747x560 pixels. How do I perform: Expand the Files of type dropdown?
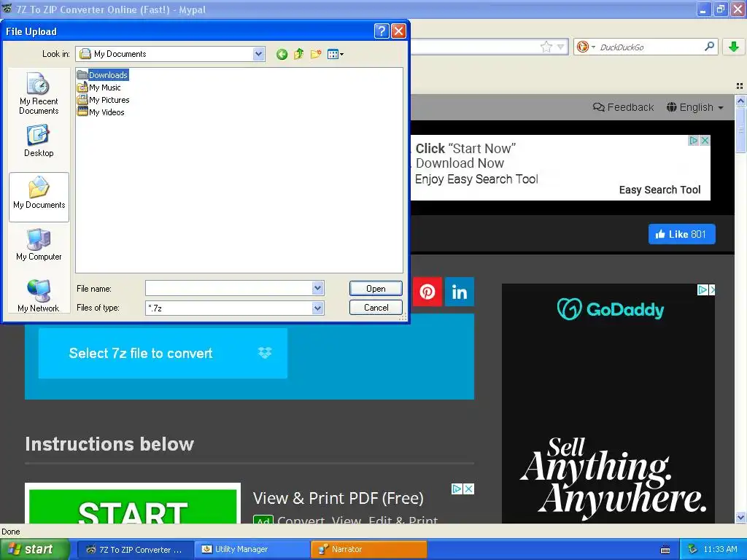(318, 308)
